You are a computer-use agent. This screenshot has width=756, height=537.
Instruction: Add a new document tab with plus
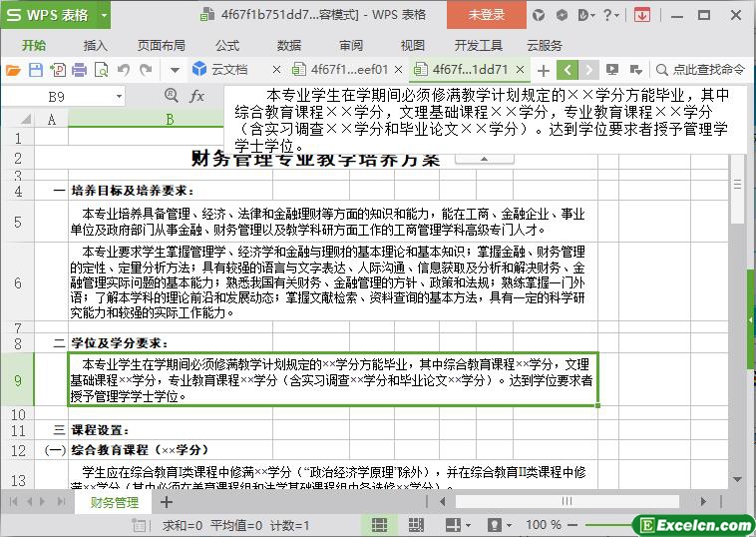(x=544, y=71)
